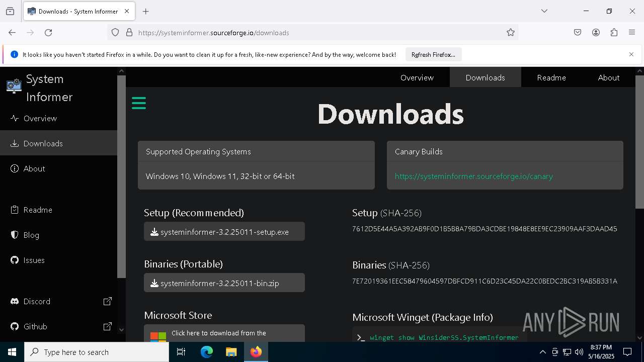
Task: Click the Refresh Firefox button
Action: coord(433,54)
